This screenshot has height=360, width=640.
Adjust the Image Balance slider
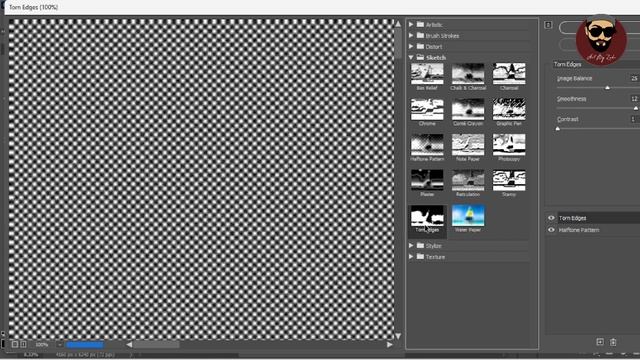(607, 88)
